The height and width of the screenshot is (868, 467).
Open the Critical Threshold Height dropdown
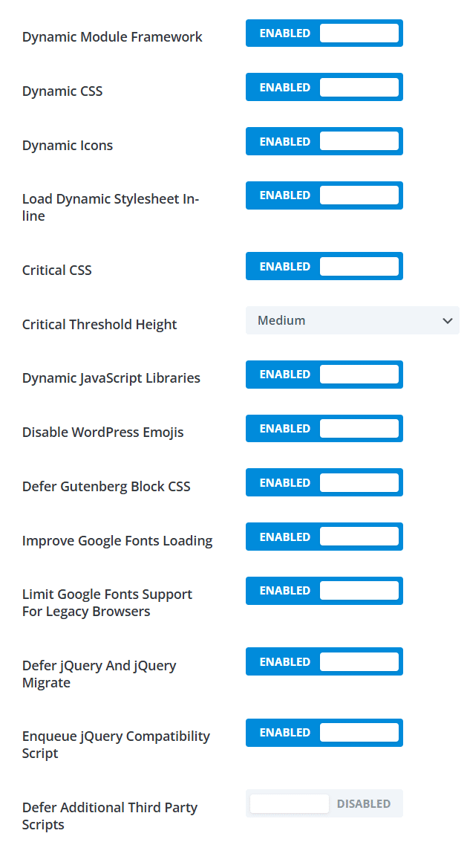point(353,320)
